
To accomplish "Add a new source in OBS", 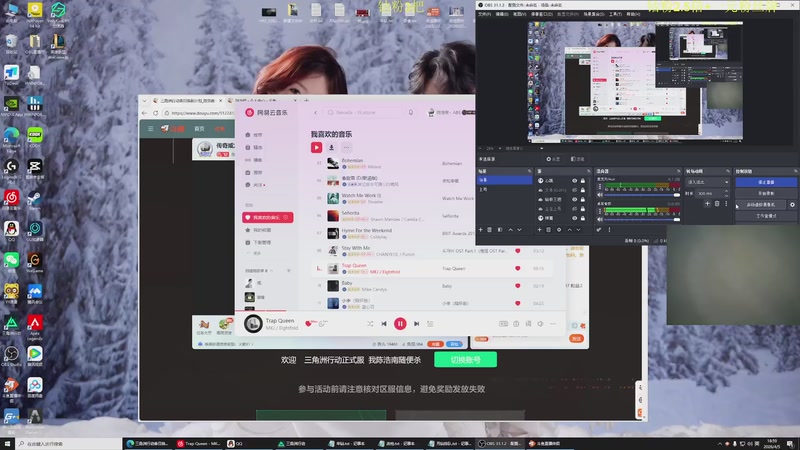I will [539, 230].
